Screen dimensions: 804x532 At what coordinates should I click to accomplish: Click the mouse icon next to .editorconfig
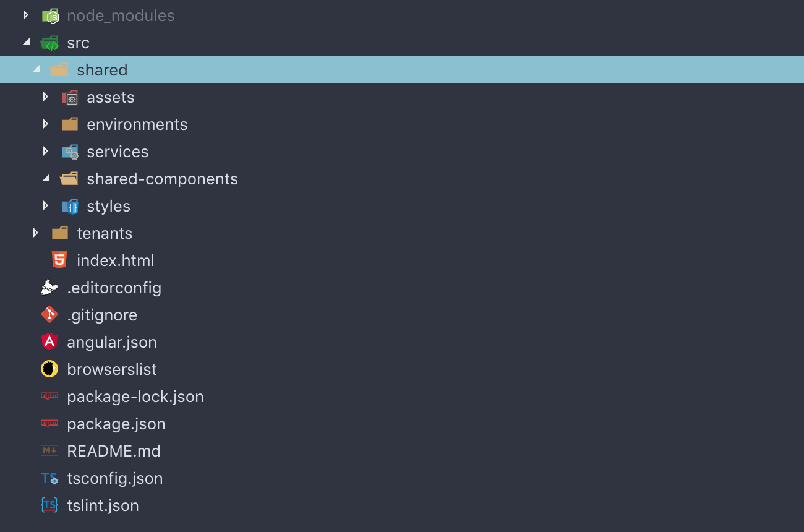(x=49, y=288)
